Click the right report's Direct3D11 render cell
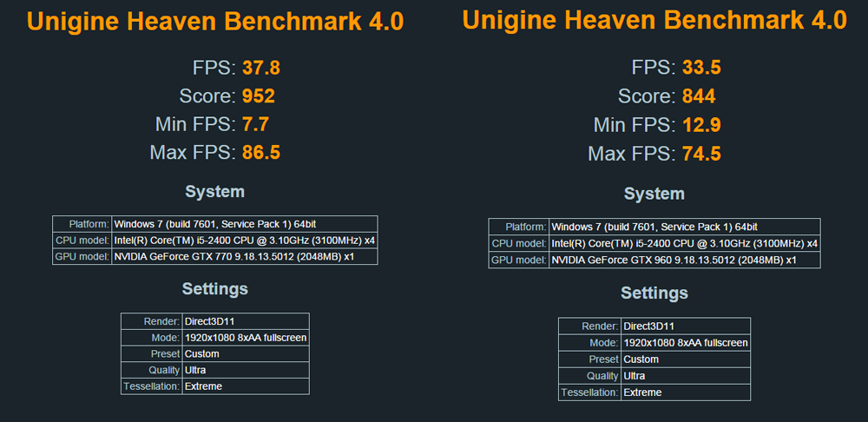Viewport: 868px width, 422px height. click(x=686, y=326)
